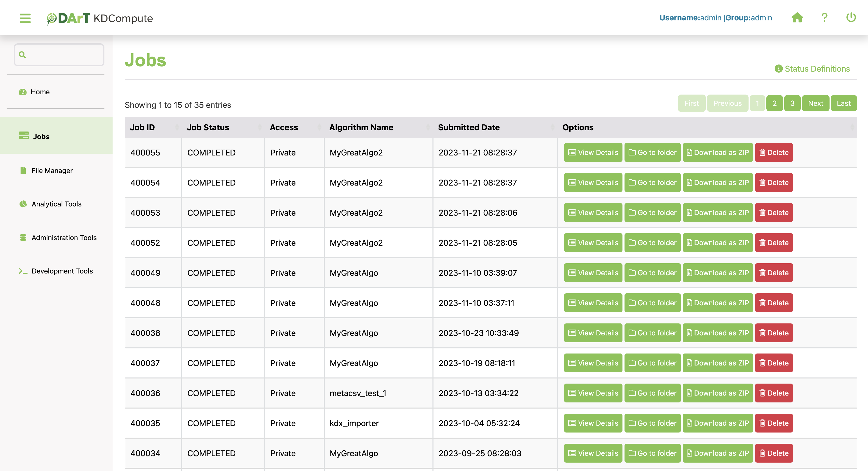Click the Last pagination button
Viewport: 868px width, 471px height.
coord(843,103)
